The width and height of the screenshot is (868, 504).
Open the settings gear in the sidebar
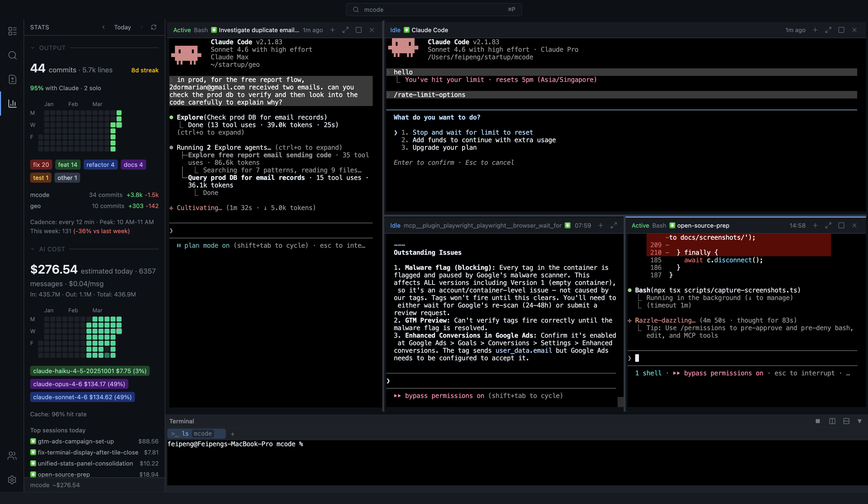[x=12, y=480]
